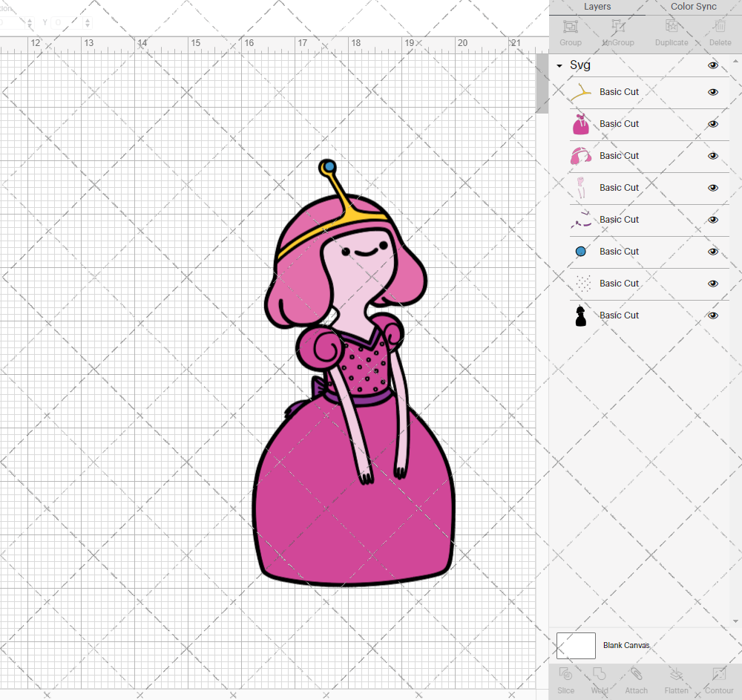This screenshot has width=742, height=700.
Task: Hide the pink dress Basic Cut layer
Action: coord(712,124)
